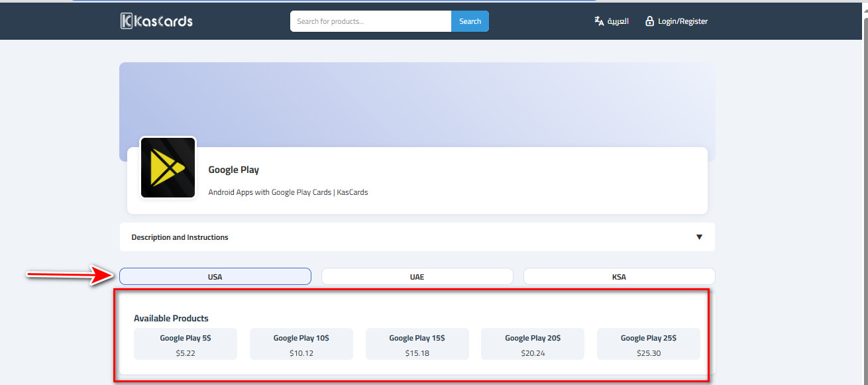Click the lock icon beside Login/Register
Screen dimensions: 868x385
649,21
